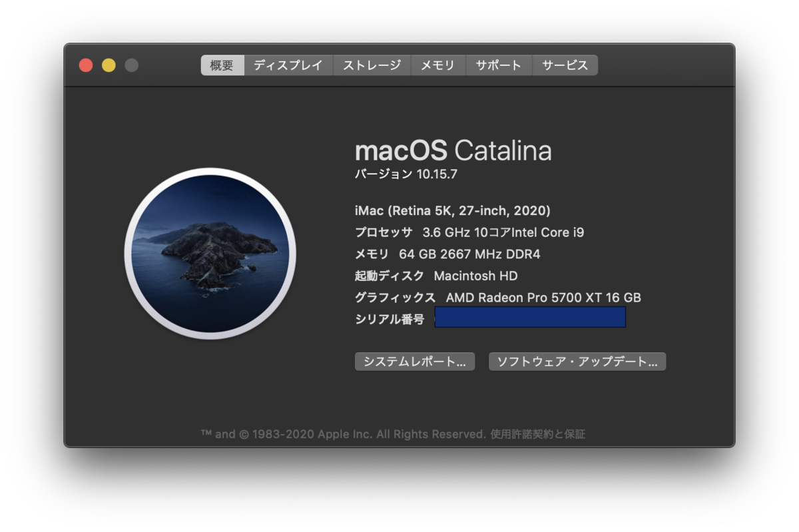Open the サービス tab
799x532 pixels.
tap(565, 65)
